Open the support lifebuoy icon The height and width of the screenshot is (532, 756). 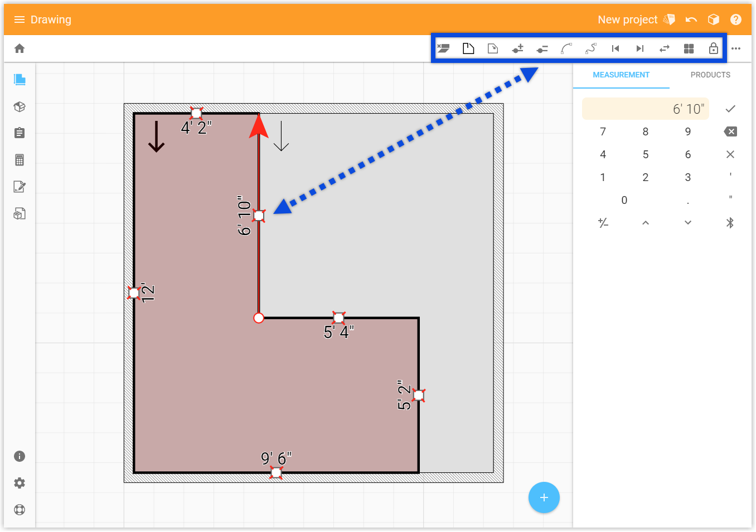[x=20, y=510]
